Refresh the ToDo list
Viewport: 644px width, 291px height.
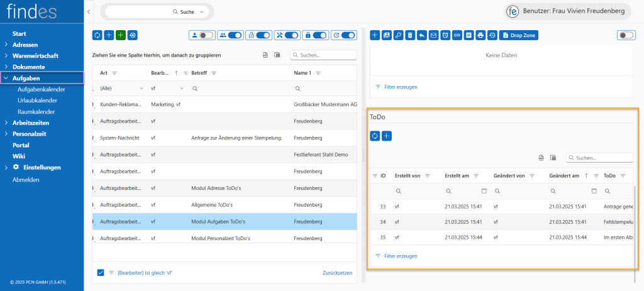375,136
